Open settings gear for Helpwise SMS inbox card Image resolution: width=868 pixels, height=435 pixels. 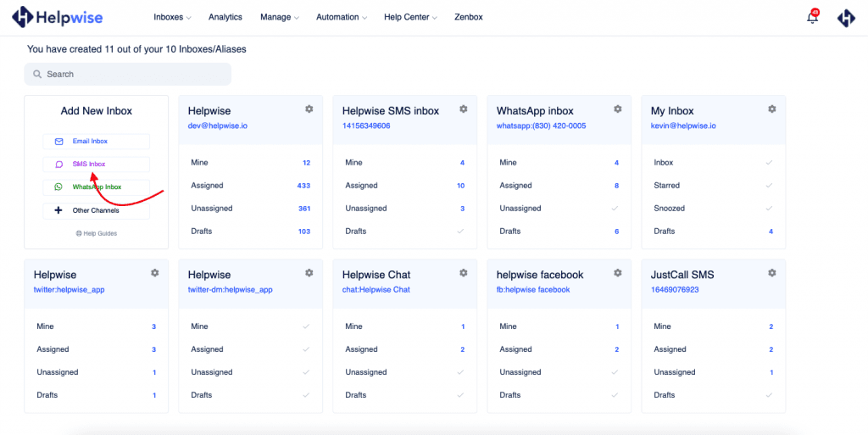[x=463, y=109]
